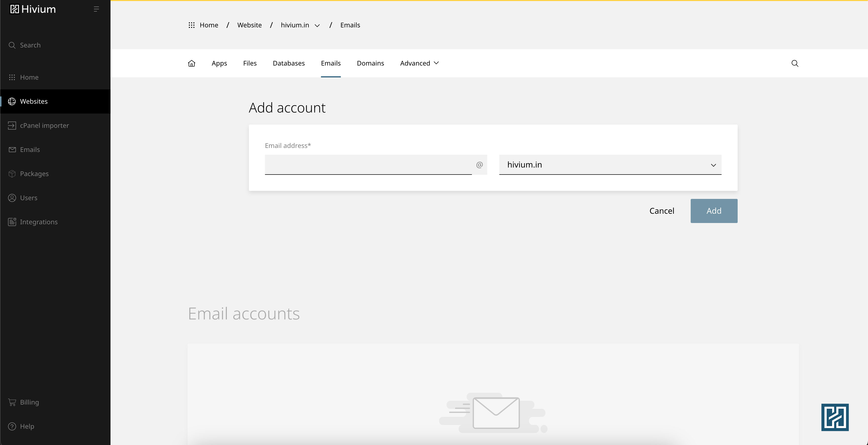Open the Hivium chat widget icon

(835, 417)
